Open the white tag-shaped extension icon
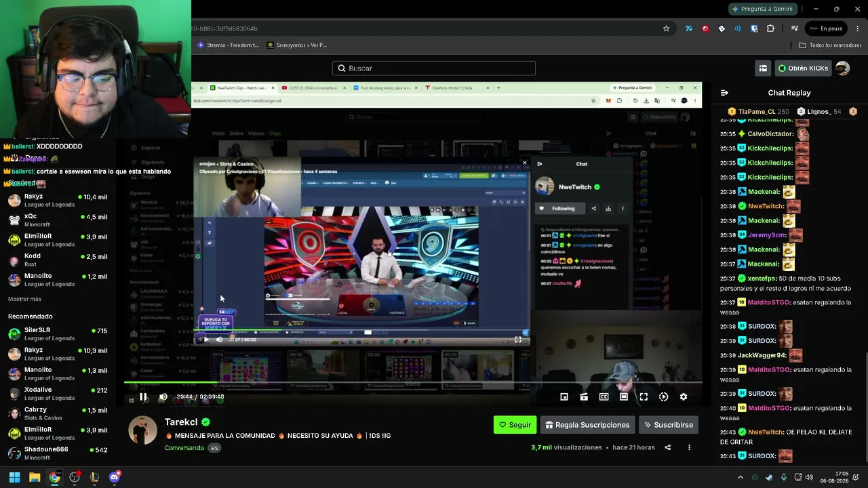This screenshot has width=868, height=488. tap(722, 28)
